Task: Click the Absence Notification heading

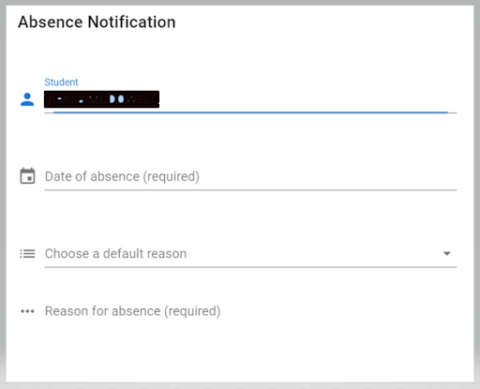Action: click(x=97, y=22)
